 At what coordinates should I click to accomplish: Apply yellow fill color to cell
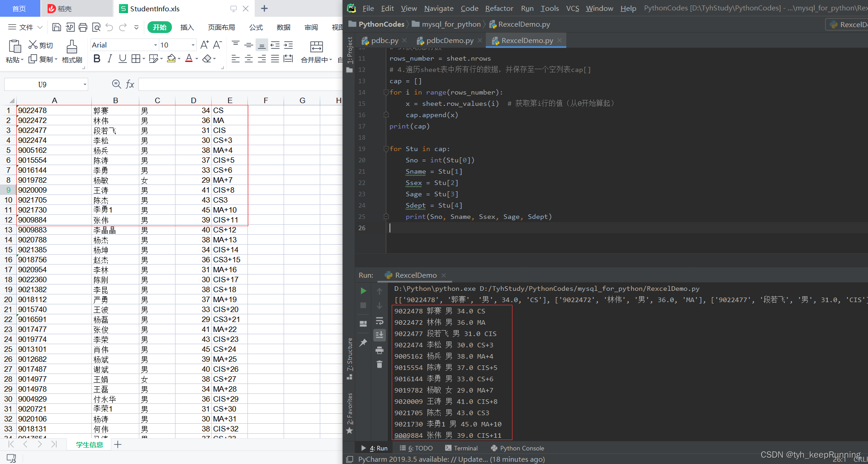pyautogui.click(x=171, y=59)
